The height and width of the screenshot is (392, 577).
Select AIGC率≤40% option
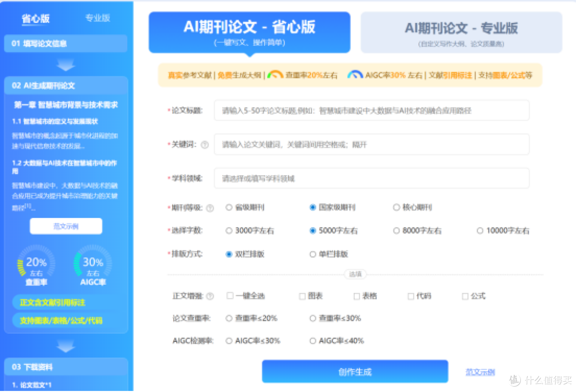pyautogui.click(x=313, y=341)
